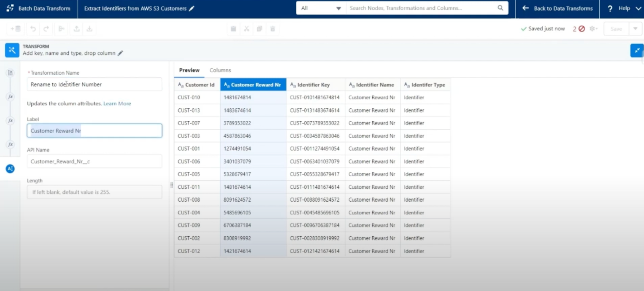Select the middle fx formula step icon
The height and width of the screenshot is (291, 644).
tap(10, 120)
